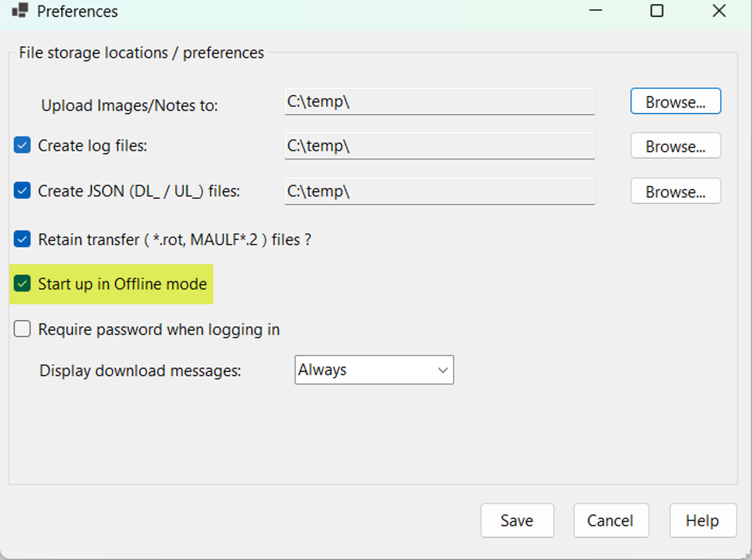Uncheck Create JSON (DL_ / UL_) files

(23, 191)
